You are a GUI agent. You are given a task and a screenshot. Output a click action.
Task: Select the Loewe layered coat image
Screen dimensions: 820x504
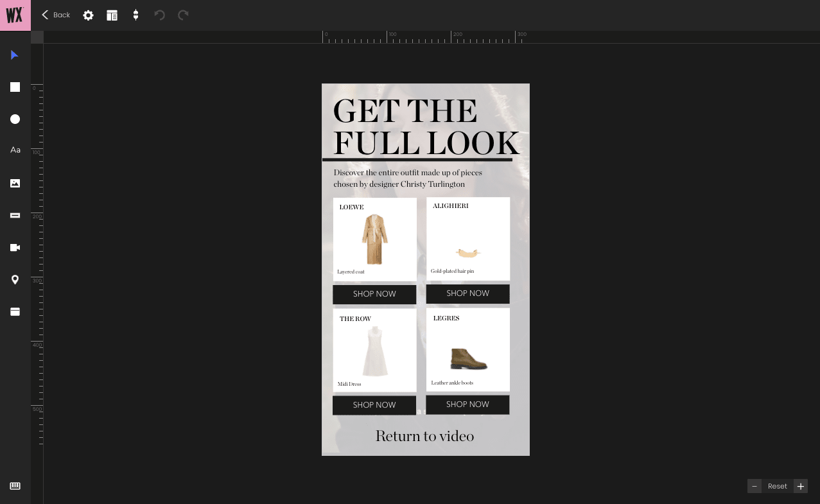click(x=374, y=239)
